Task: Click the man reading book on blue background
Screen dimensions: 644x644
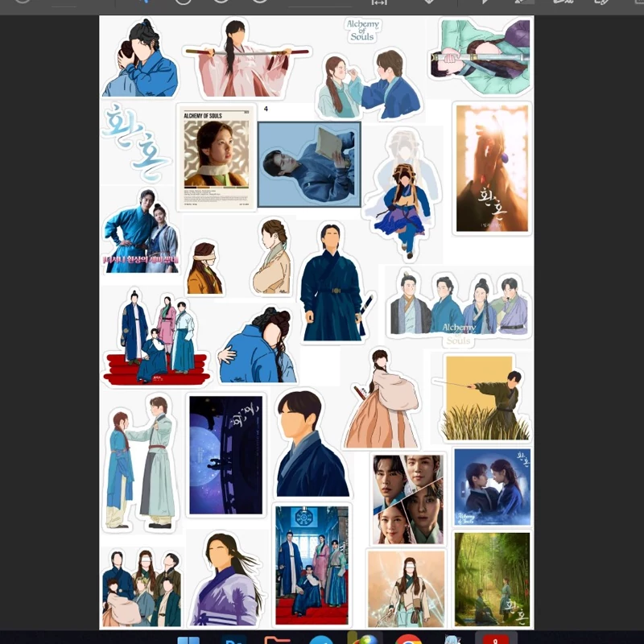Action: tap(309, 164)
